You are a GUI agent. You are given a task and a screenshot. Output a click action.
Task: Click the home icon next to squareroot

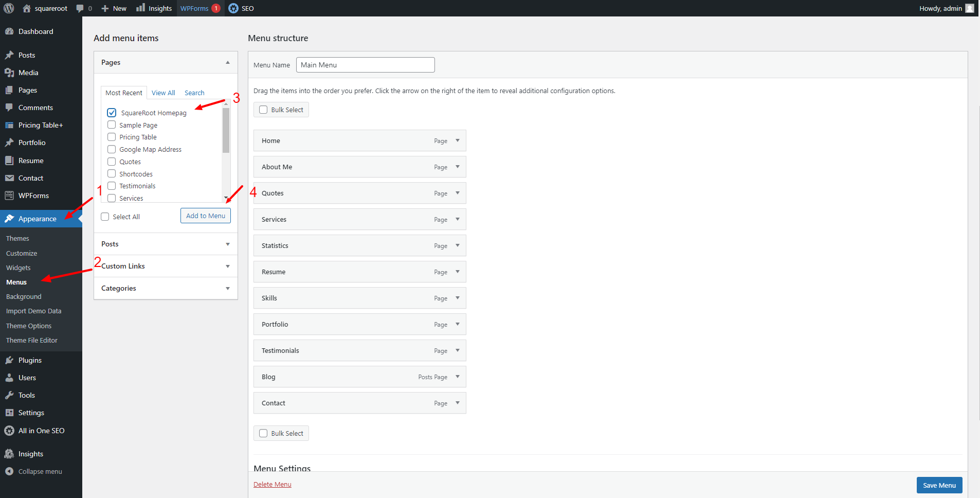(x=27, y=8)
